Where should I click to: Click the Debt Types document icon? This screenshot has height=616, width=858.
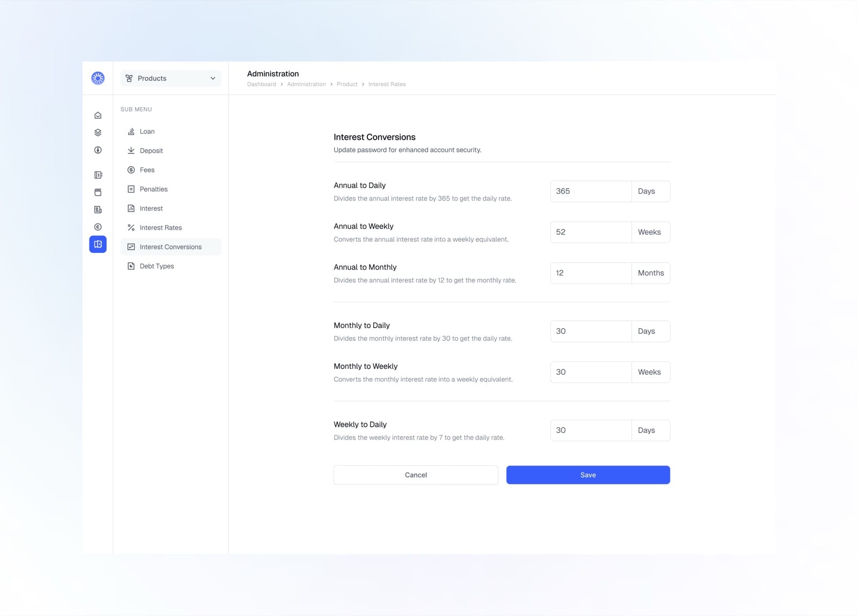[x=131, y=266]
